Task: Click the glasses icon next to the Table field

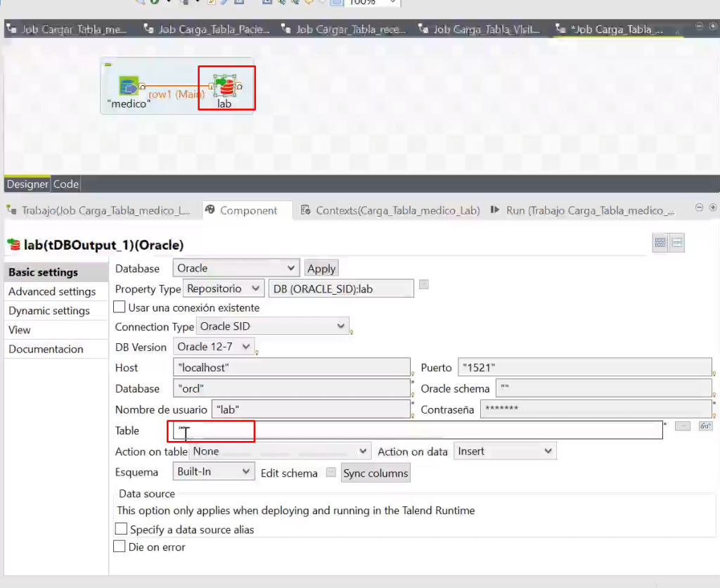Action: click(705, 426)
